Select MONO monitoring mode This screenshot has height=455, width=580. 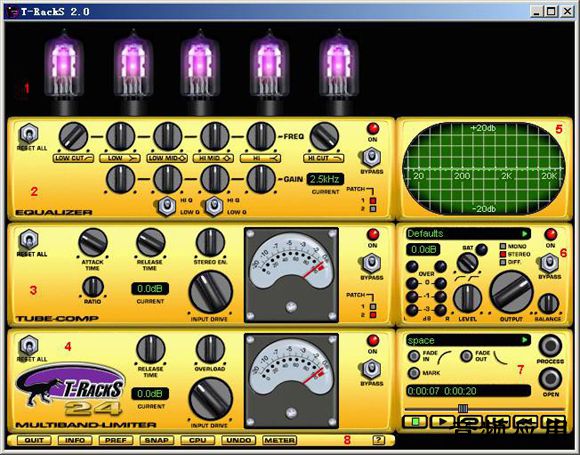503,246
